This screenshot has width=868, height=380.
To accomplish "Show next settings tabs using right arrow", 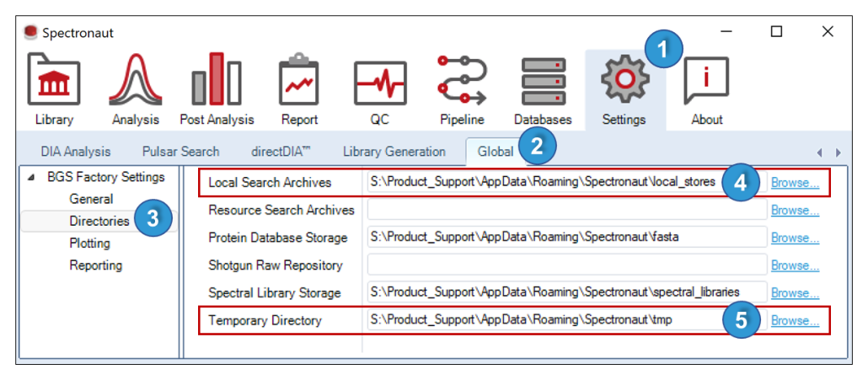I will 839,153.
